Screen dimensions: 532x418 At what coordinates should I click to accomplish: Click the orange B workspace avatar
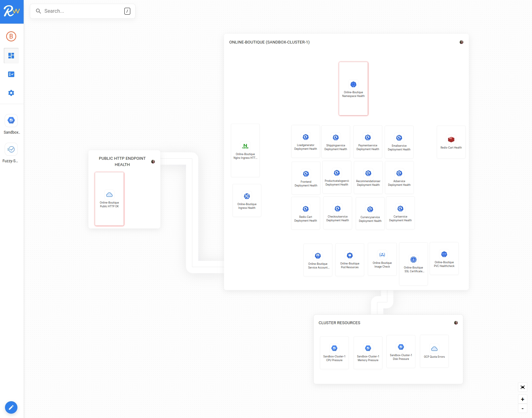[x=11, y=36]
